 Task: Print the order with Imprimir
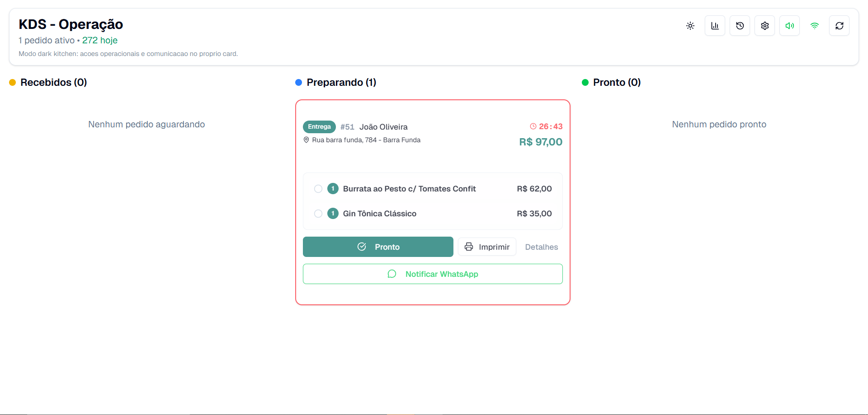pos(487,247)
